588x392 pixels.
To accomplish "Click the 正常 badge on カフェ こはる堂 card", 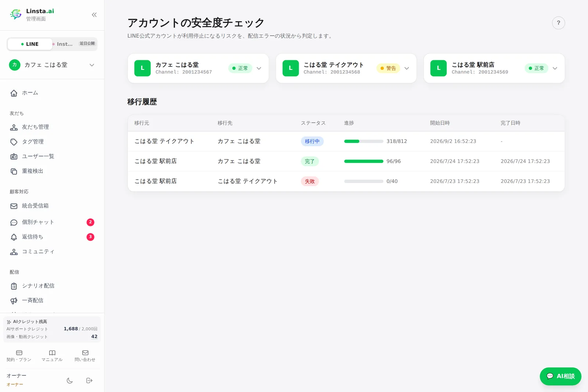I will (x=240, y=68).
